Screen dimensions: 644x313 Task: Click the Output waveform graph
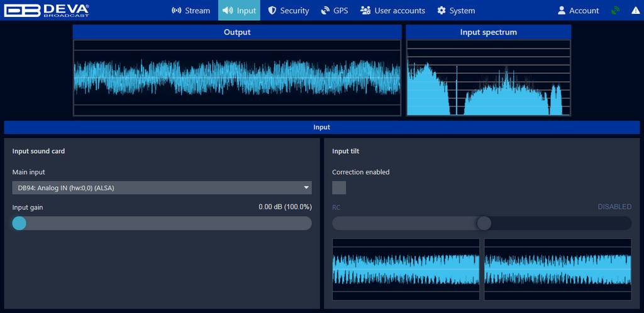[x=237, y=77]
